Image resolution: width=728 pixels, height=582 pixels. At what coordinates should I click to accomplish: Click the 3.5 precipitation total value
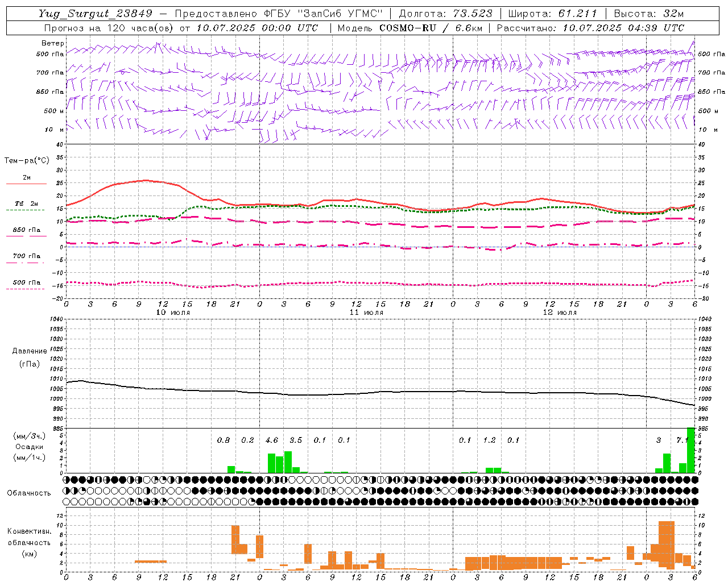(296, 440)
